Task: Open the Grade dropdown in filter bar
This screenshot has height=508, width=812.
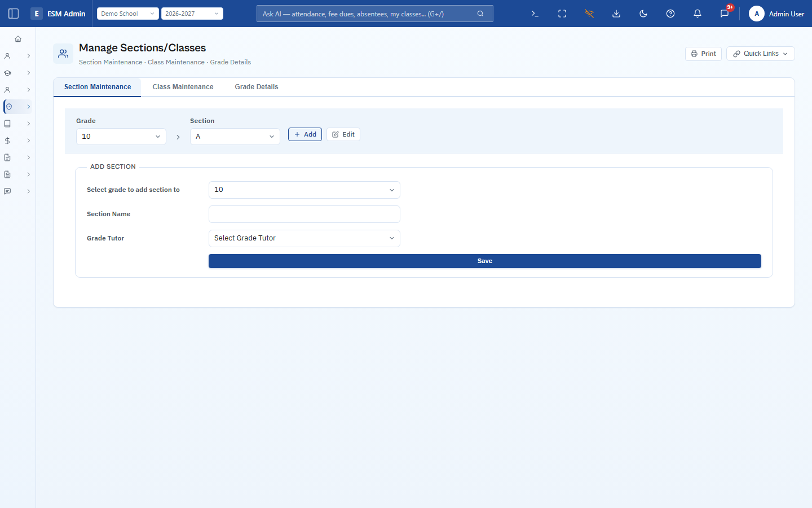Action: tap(121, 137)
